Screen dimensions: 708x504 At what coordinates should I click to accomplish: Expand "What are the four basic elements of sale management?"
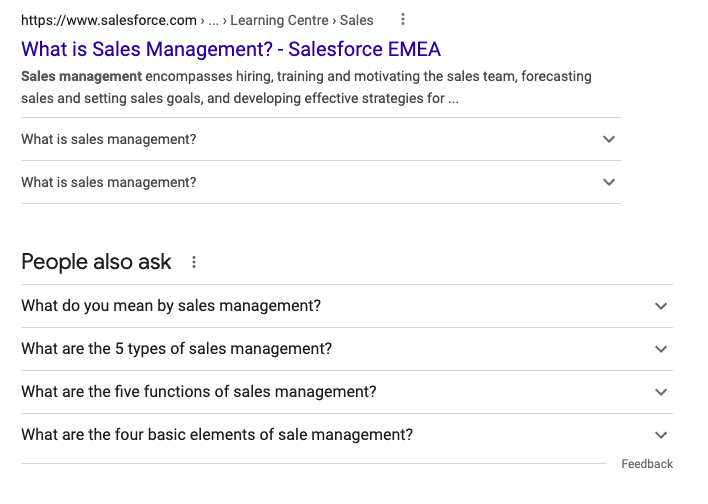pos(347,435)
